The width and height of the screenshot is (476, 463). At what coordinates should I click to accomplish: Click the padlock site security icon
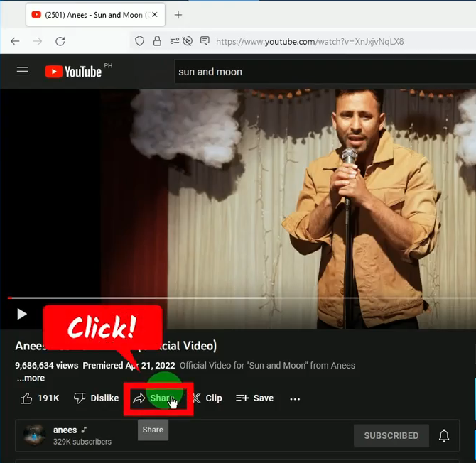[157, 41]
